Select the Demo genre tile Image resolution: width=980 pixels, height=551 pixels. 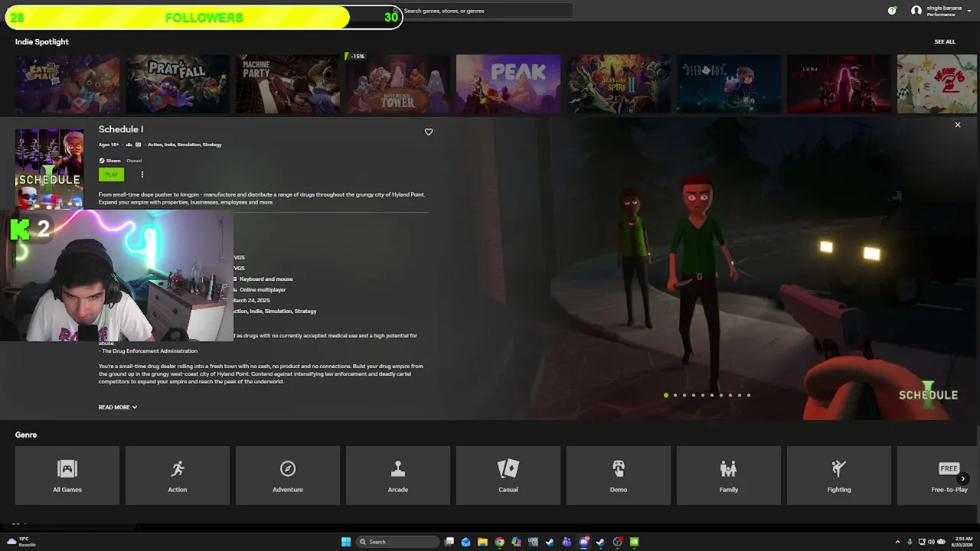click(x=619, y=475)
